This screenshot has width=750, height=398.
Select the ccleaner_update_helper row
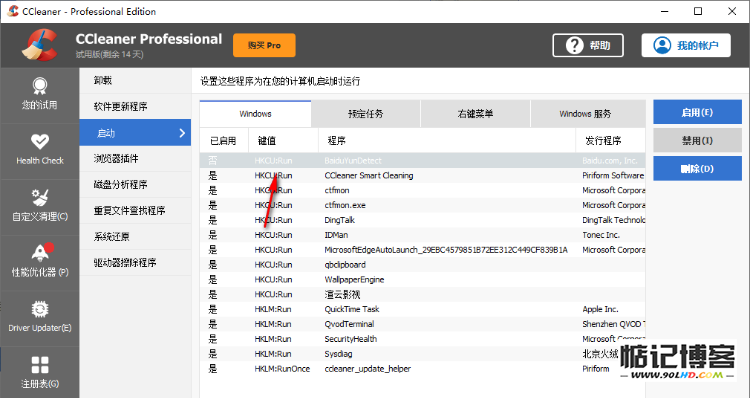(x=422, y=368)
